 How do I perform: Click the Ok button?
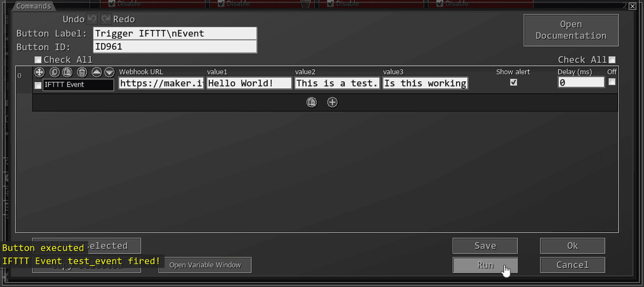coord(572,246)
